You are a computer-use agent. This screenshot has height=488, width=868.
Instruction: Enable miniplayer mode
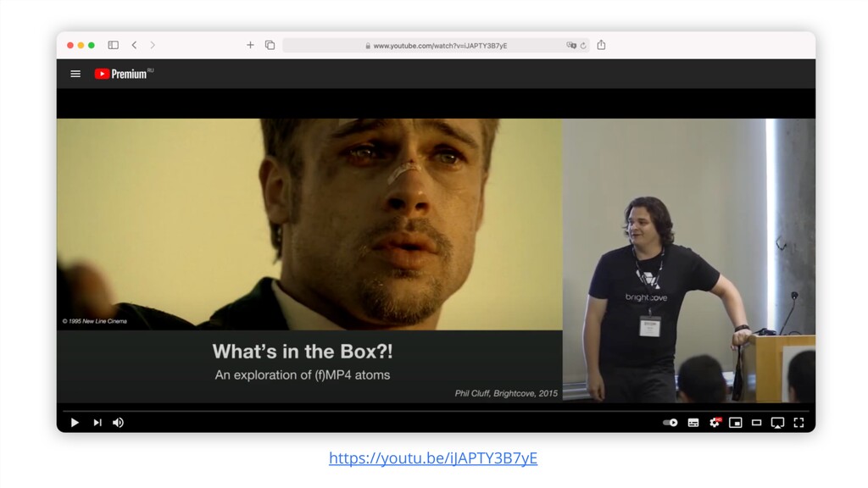click(735, 423)
